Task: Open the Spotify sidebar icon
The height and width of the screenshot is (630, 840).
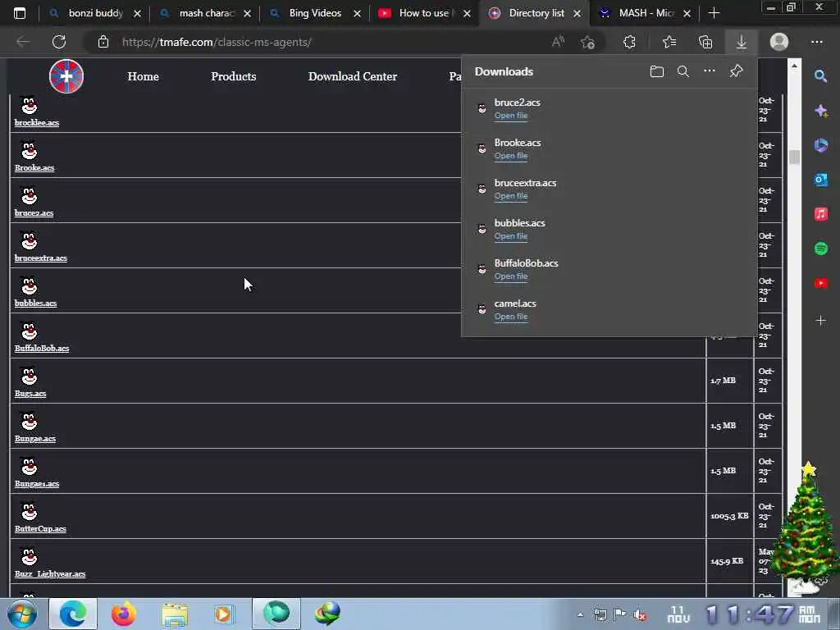Action: coord(820,249)
